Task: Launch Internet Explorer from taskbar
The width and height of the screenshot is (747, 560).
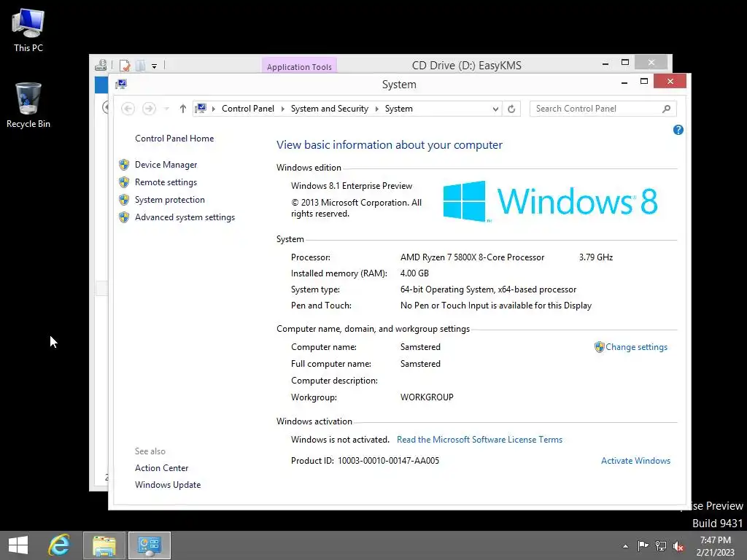Action: [59, 545]
